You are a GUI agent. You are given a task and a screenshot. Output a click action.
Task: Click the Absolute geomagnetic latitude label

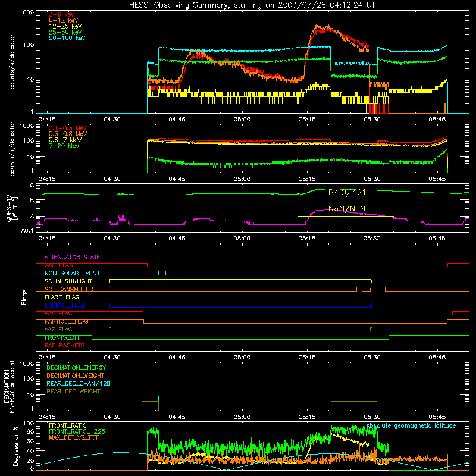411,426
